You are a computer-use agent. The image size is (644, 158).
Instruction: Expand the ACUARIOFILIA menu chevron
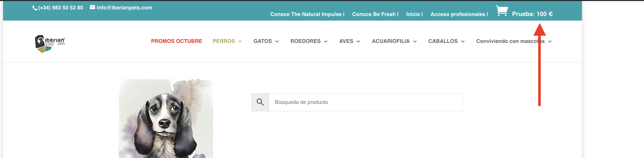coord(415,41)
